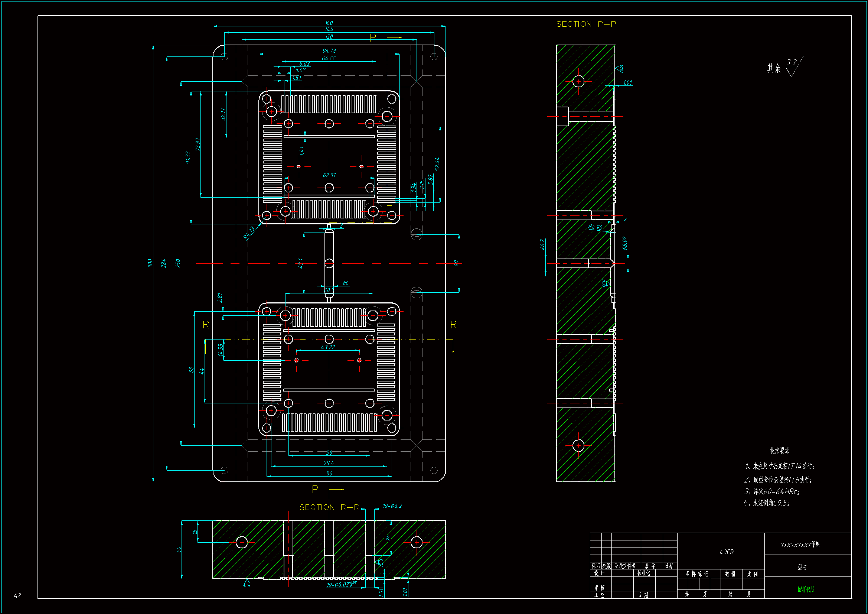
Task: Click the 40CR material text
Action: (726, 552)
